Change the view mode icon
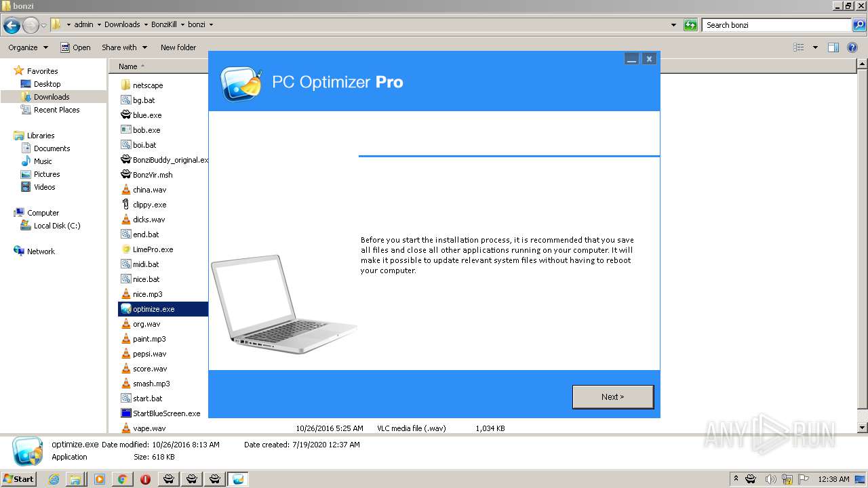 [x=799, y=47]
